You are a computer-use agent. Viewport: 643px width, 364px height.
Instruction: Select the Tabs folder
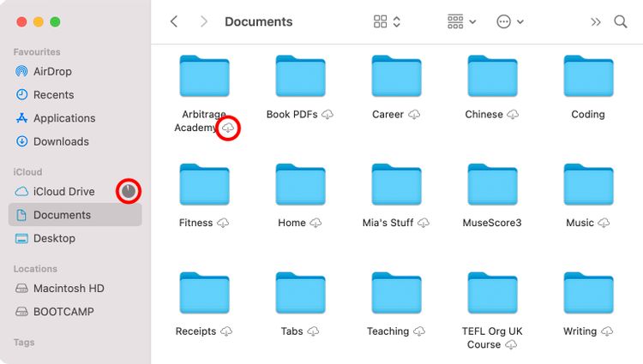click(x=300, y=293)
